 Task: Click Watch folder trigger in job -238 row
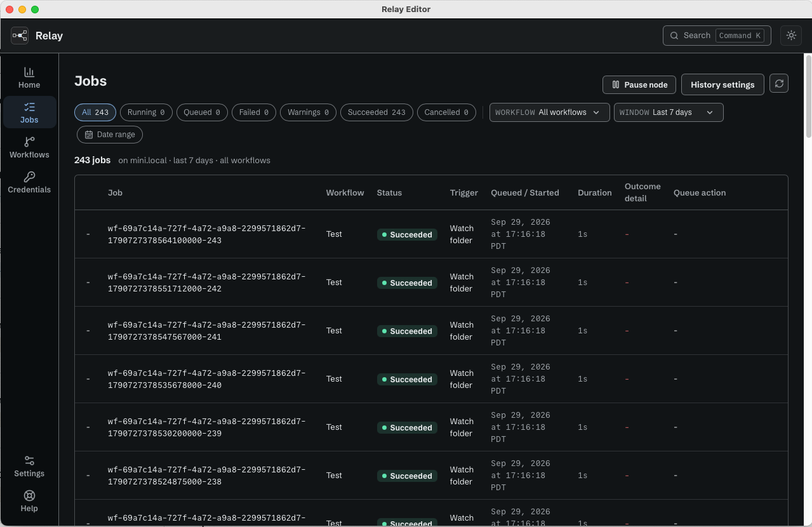(x=462, y=476)
